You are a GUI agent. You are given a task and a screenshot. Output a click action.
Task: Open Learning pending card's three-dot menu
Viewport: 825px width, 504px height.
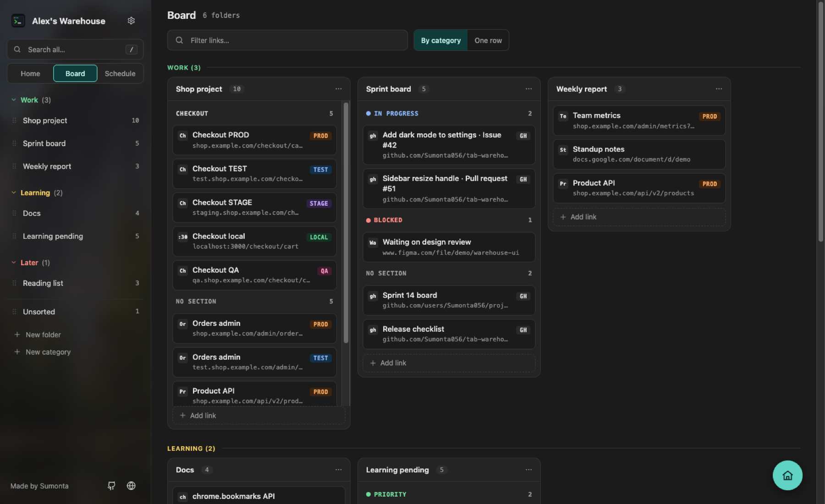(x=528, y=470)
